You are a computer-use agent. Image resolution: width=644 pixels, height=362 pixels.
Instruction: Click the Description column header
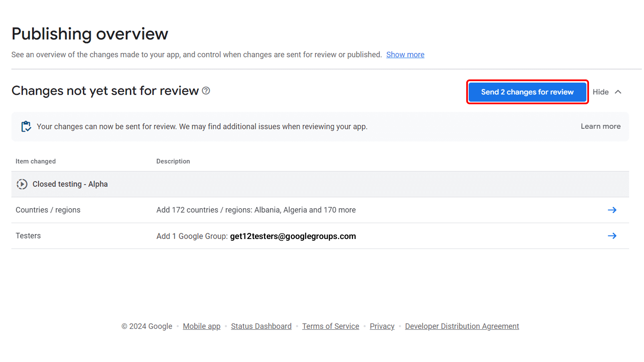tap(173, 161)
